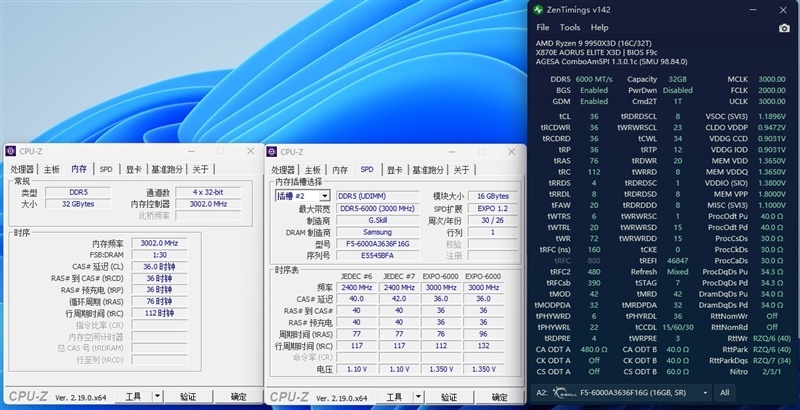Click the SPD扩展 EXPO 1.2 field
This screenshot has height=410, width=800.
click(493, 209)
